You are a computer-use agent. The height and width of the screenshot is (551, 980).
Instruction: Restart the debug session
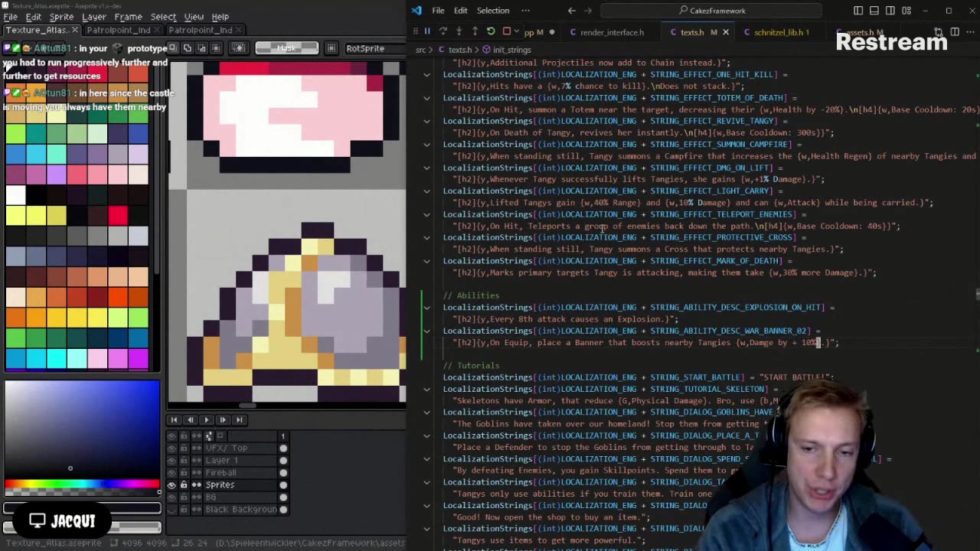pyautogui.click(x=491, y=31)
